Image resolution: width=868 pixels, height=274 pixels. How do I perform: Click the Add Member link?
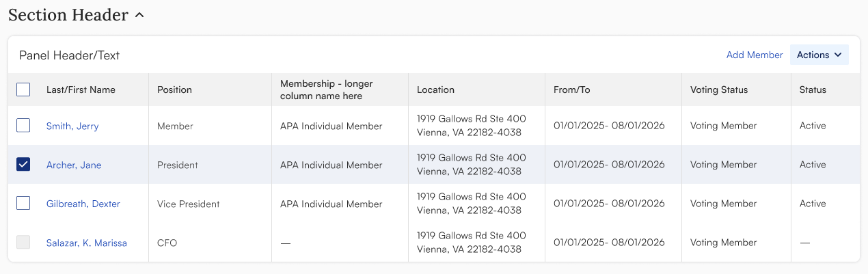click(755, 55)
